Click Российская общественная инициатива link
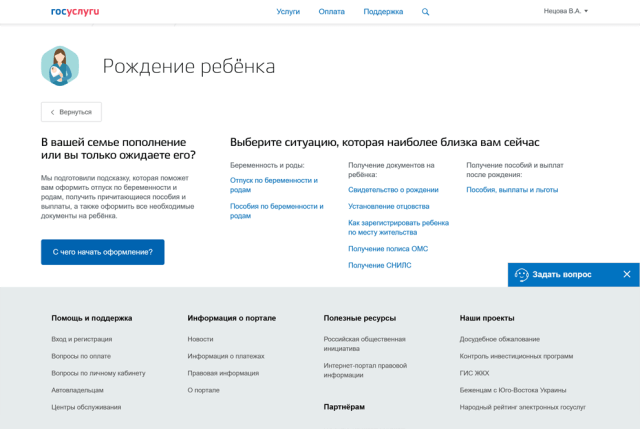This screenshot has width=640, height=429. click(x=364, y=344)
